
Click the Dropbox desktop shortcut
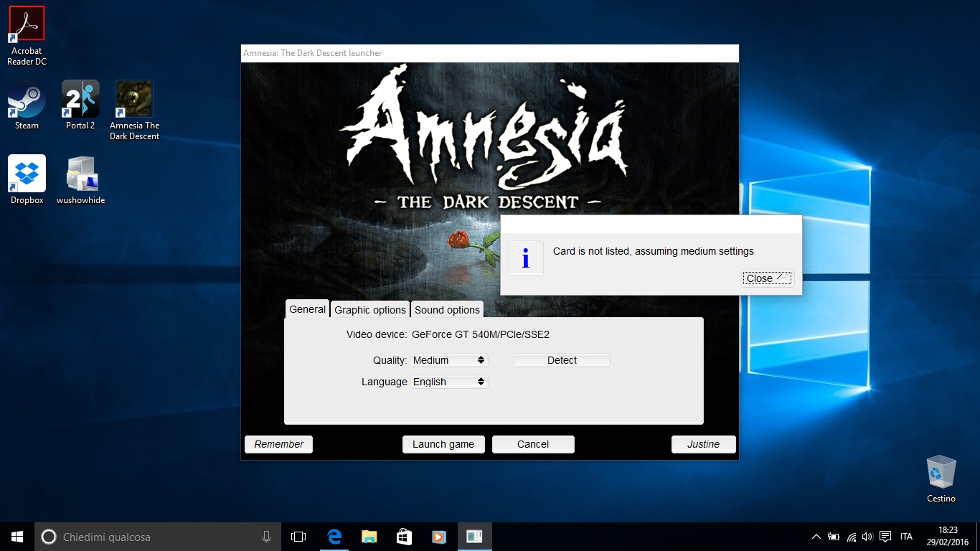[x=27, y=177]
